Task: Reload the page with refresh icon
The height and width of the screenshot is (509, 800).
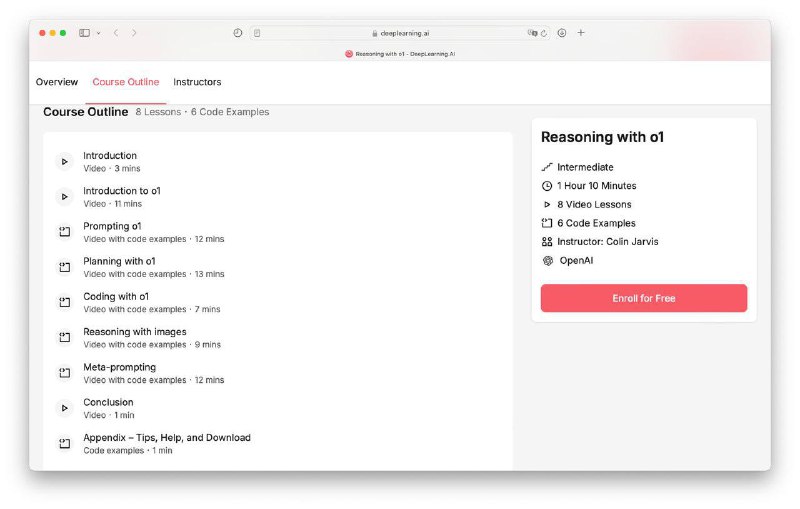Action: click(x=544, y=33)
